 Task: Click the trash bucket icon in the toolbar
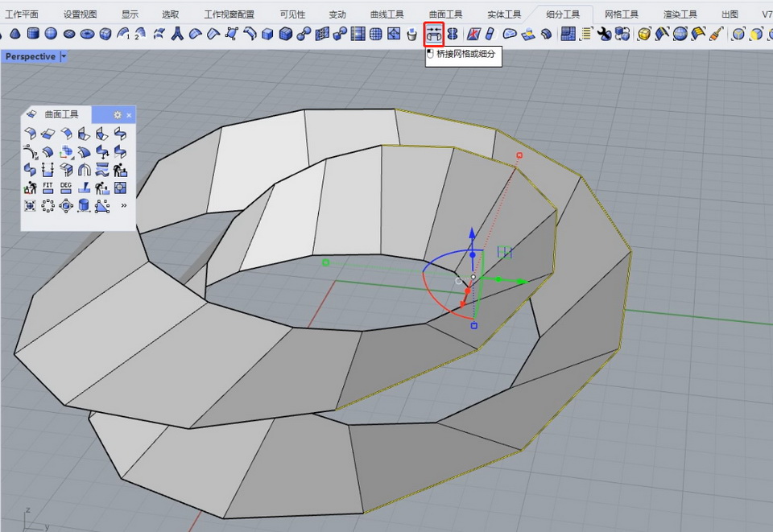pos(412,34)
